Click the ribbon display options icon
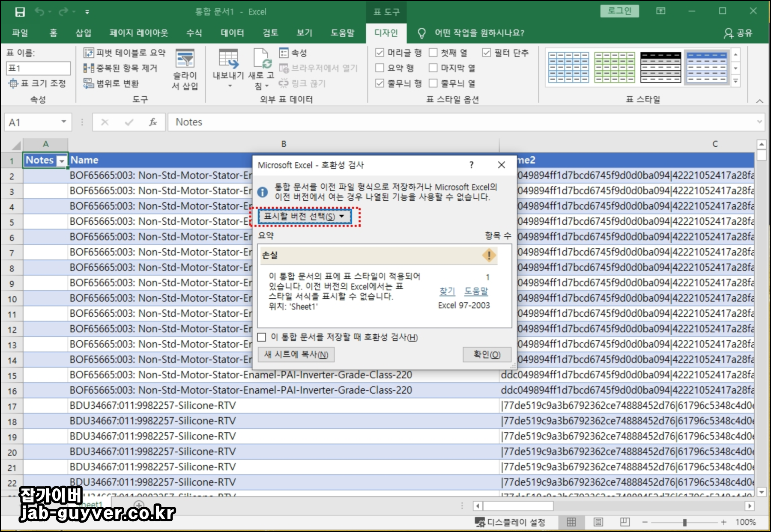This screenshot has height=532, width=771. pos(661,11)
